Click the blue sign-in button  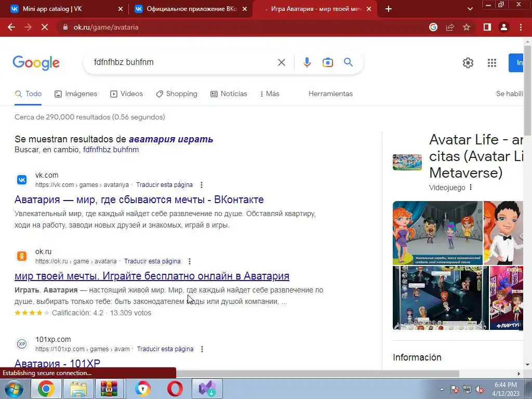516,63
